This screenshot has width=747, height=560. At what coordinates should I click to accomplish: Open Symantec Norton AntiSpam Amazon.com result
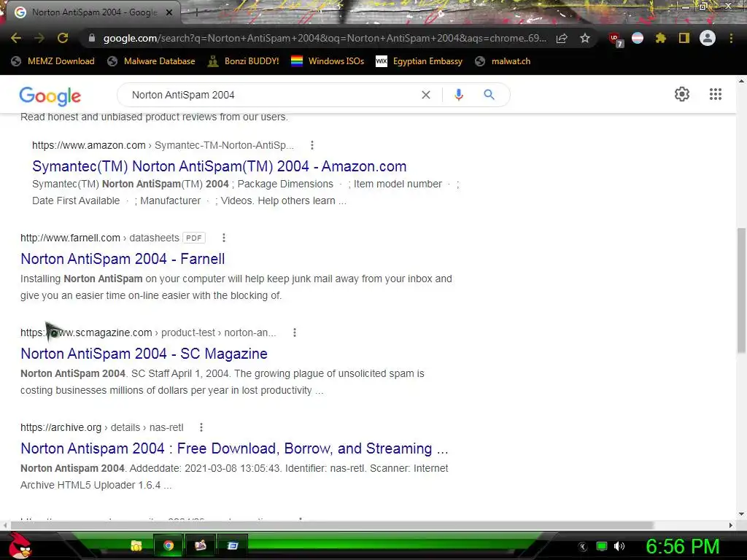point(219,166)
